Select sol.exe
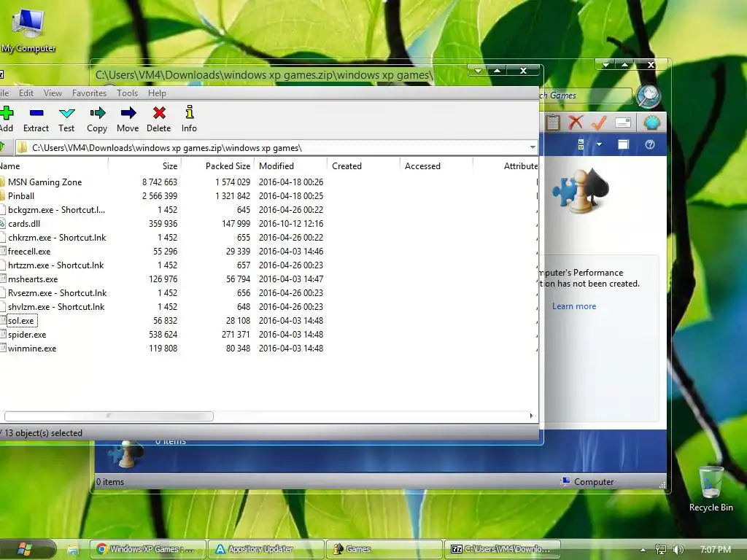 [21, 321]
